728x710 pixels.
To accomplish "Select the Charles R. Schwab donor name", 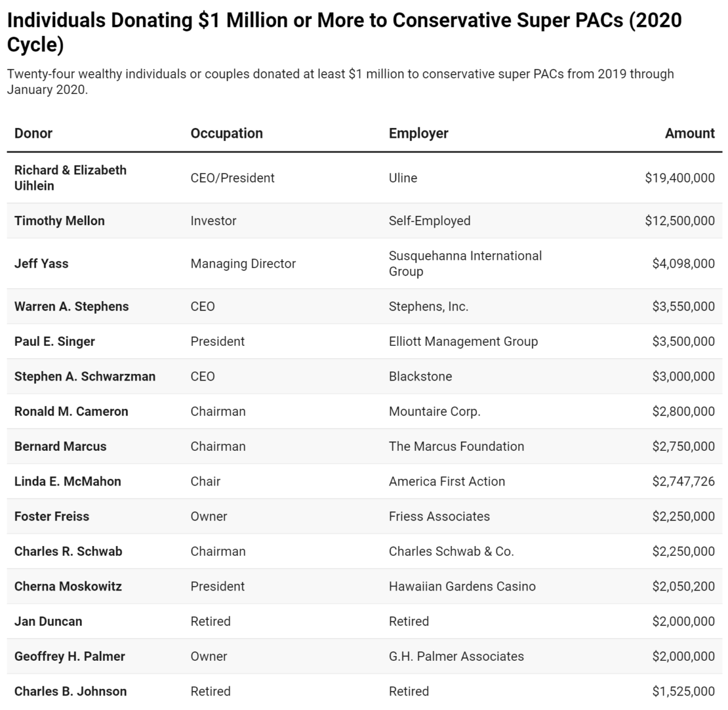I will pos(68,552).
